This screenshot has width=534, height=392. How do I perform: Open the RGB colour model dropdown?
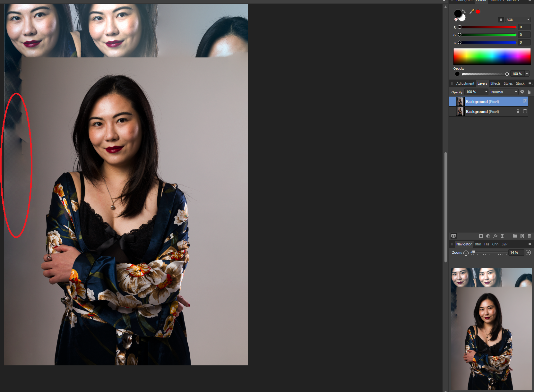click(518, 20)
